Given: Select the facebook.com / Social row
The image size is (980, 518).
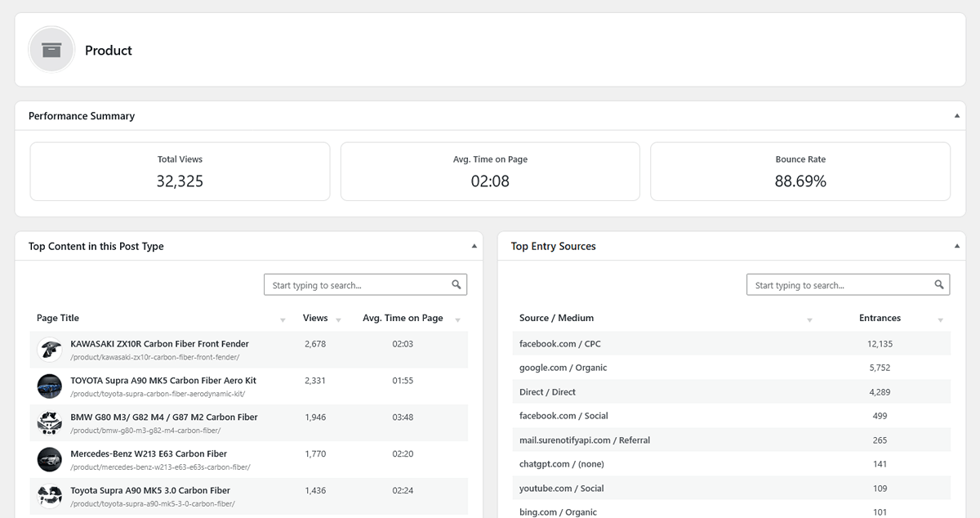Looking at the screenshot, I should (x=732, y=416).
